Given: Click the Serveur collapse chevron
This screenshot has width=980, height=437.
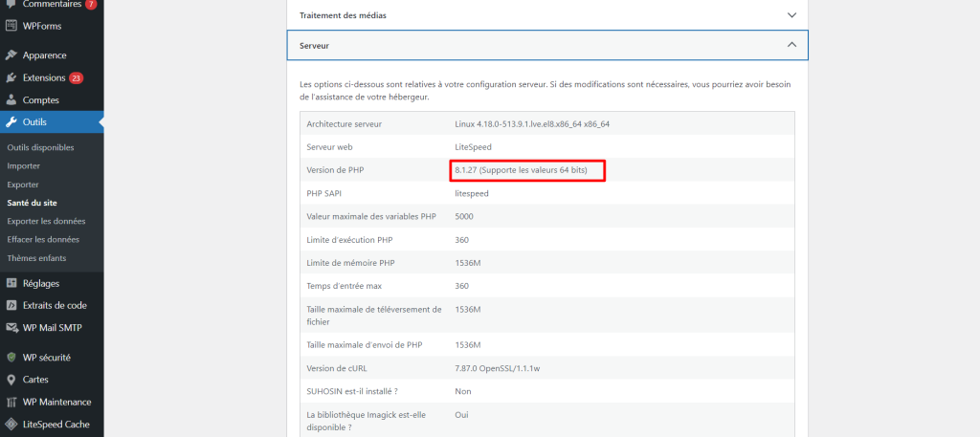Looking at the screenshot, I should click(791, 45).
